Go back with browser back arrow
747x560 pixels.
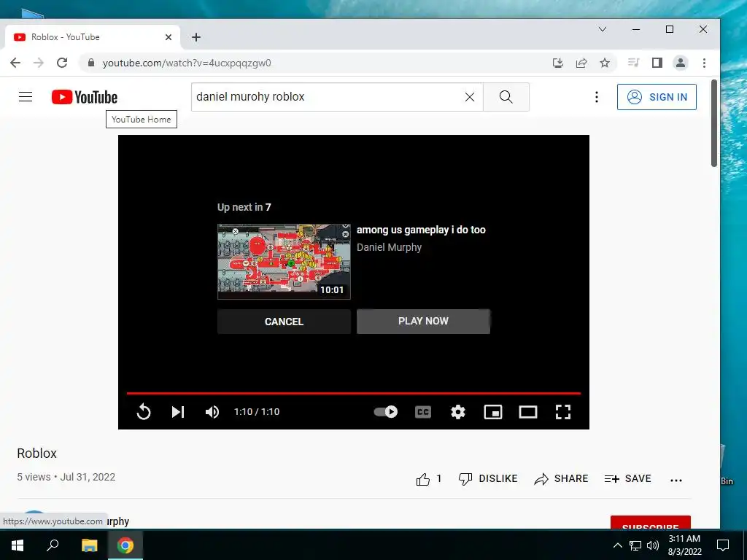[15, 63]
